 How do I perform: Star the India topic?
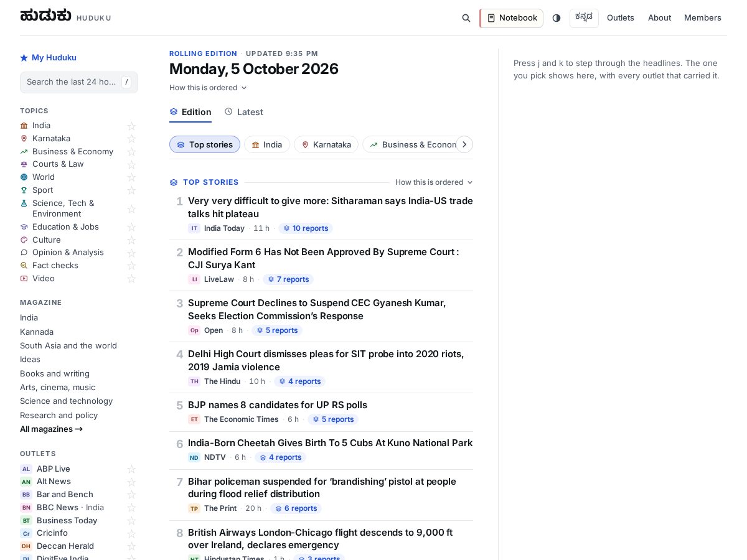(131, 126)
